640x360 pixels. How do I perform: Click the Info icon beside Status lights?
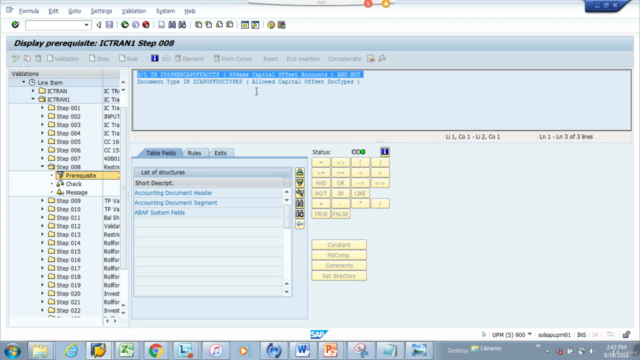384,152
